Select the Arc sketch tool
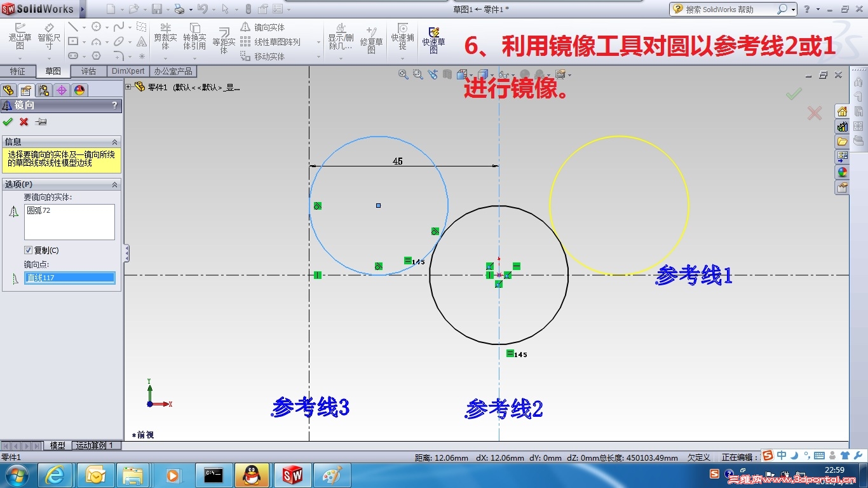Screen dimensions: 868x488 97,41
